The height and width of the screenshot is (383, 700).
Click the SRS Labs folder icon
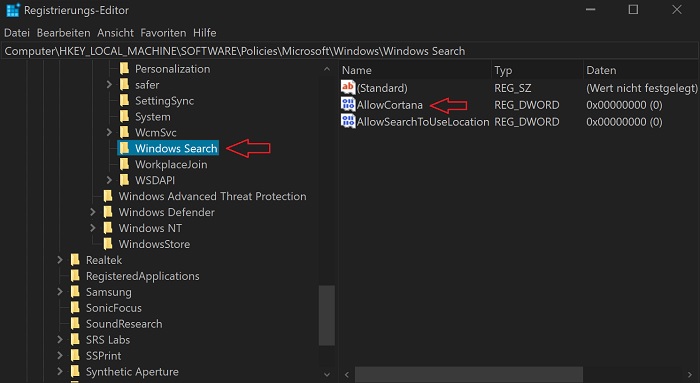75,340
